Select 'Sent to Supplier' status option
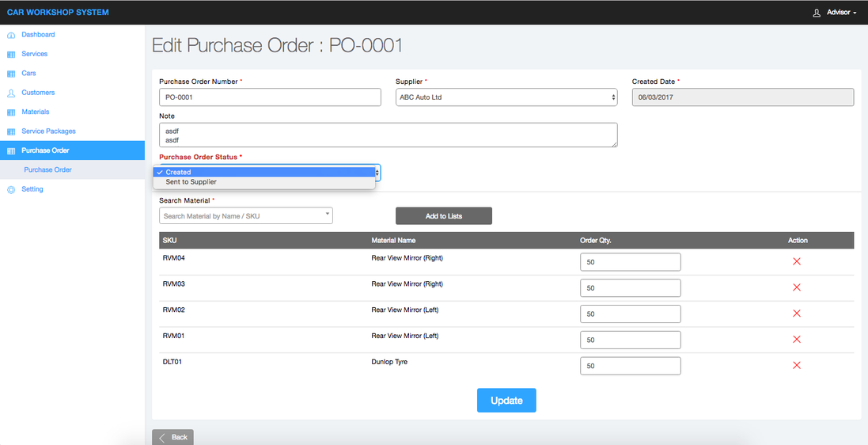Image resolution: width=868 pixels, height=445 pixels. (x=191, y=182)
